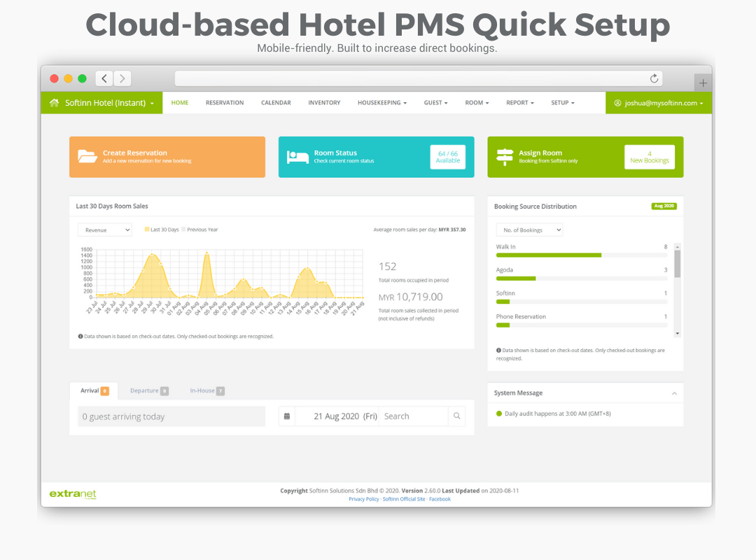Click the signpost icon on Assign Room
Screen dimensions: 756x560
coord(504,157)
